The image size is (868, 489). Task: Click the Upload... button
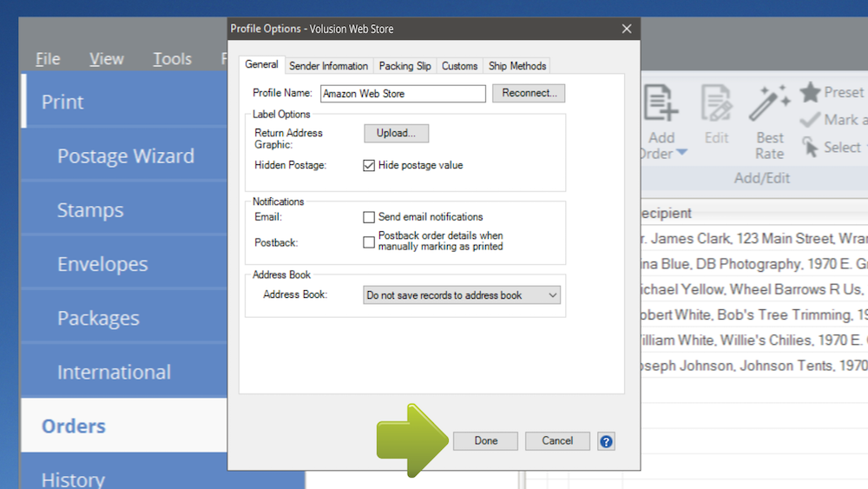(x=397, y=133)
